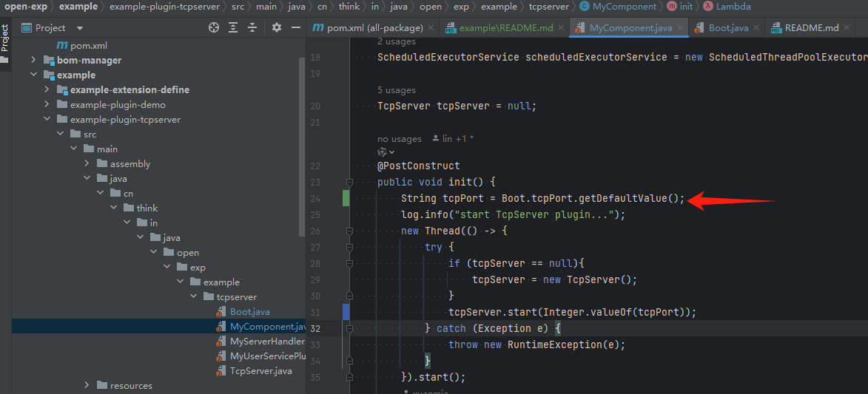Close the pom.xml (all-package) tab

(x=431, y=28)
